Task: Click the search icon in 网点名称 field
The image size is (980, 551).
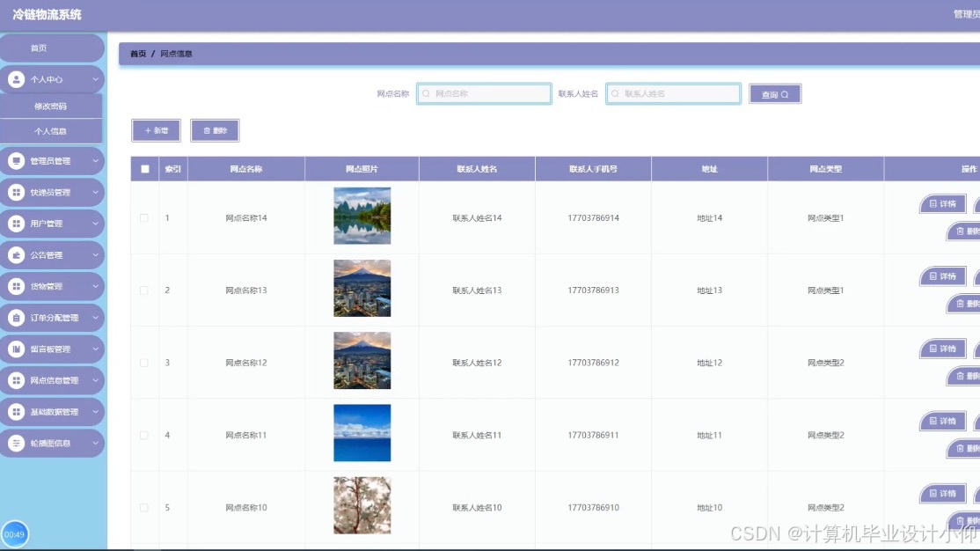Action: (x=427, y=94)
